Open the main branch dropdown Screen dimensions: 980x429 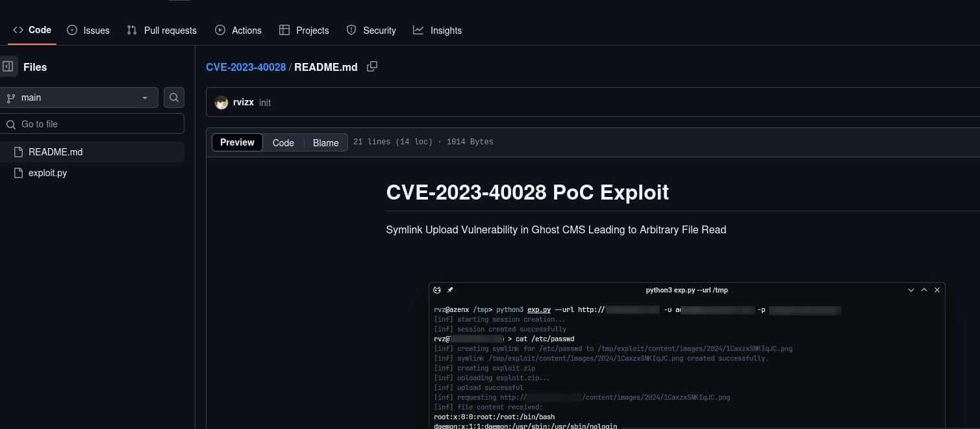click(x=78, y=97)
